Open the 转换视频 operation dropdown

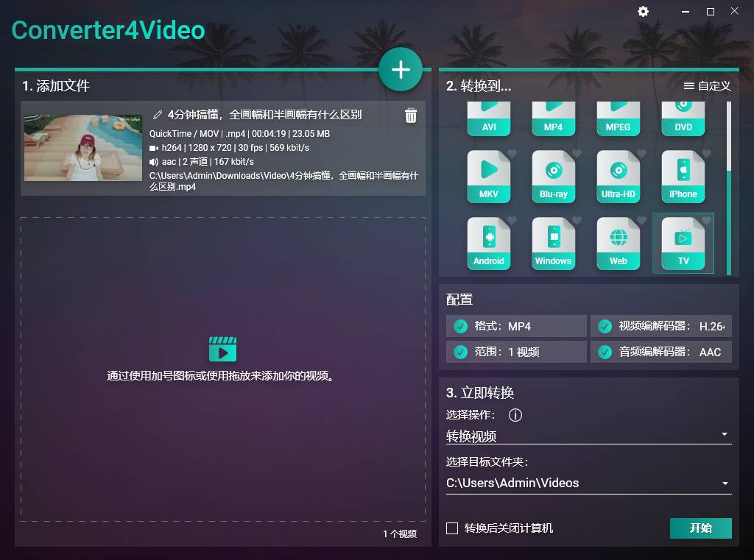pos(589,435)
